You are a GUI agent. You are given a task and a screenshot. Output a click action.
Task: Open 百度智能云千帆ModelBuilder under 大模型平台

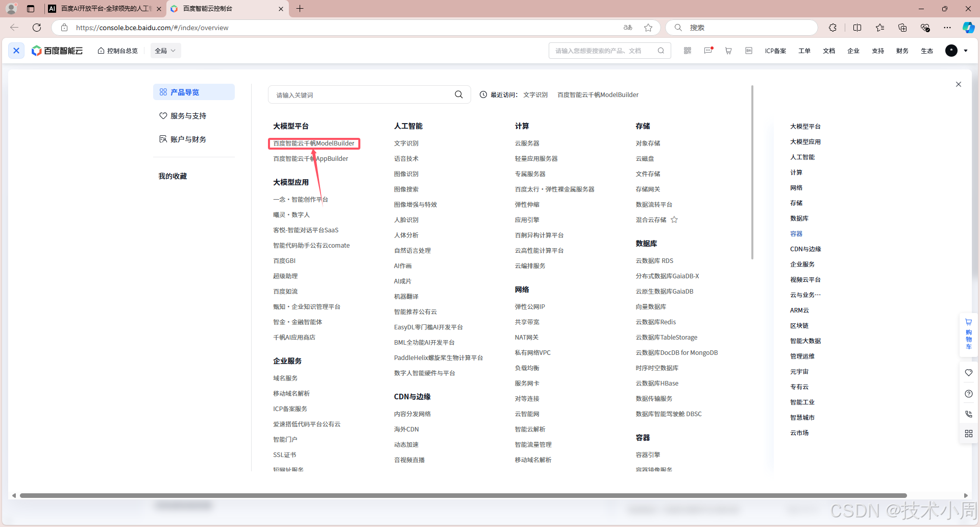(x=314, y=143)
